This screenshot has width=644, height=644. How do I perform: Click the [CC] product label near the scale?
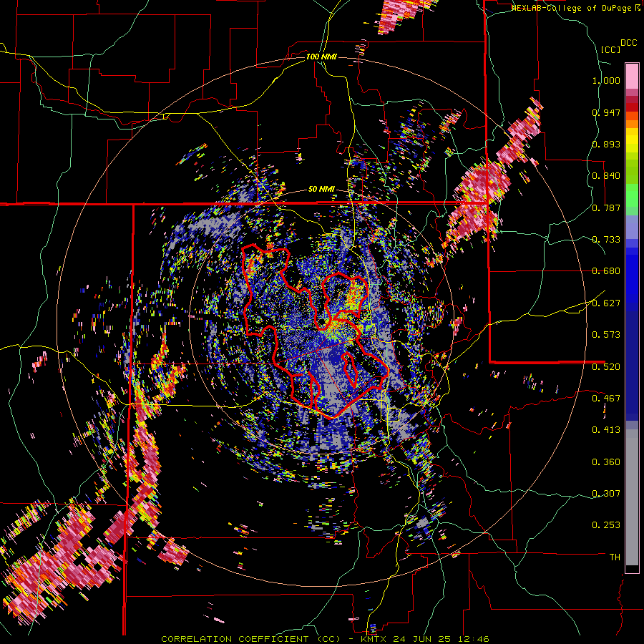pos(610,49)
